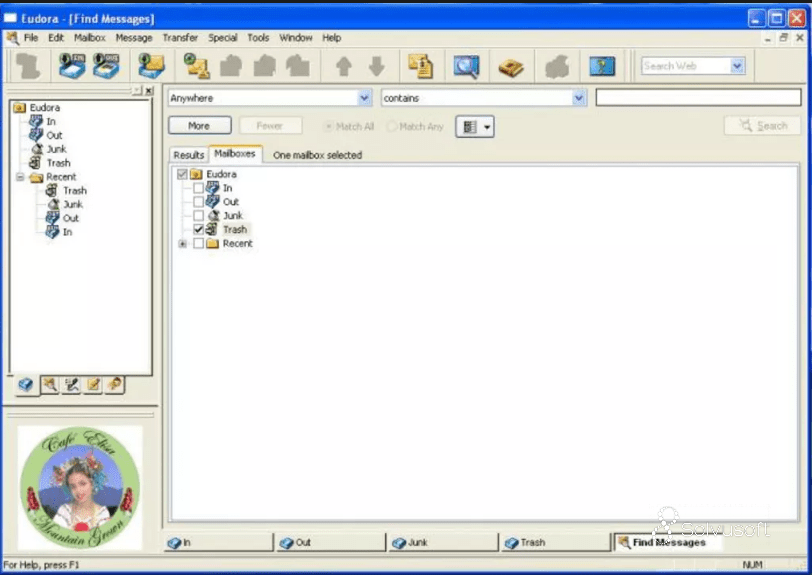Click the context Help question-mark toolbar icon

(602, 66)
